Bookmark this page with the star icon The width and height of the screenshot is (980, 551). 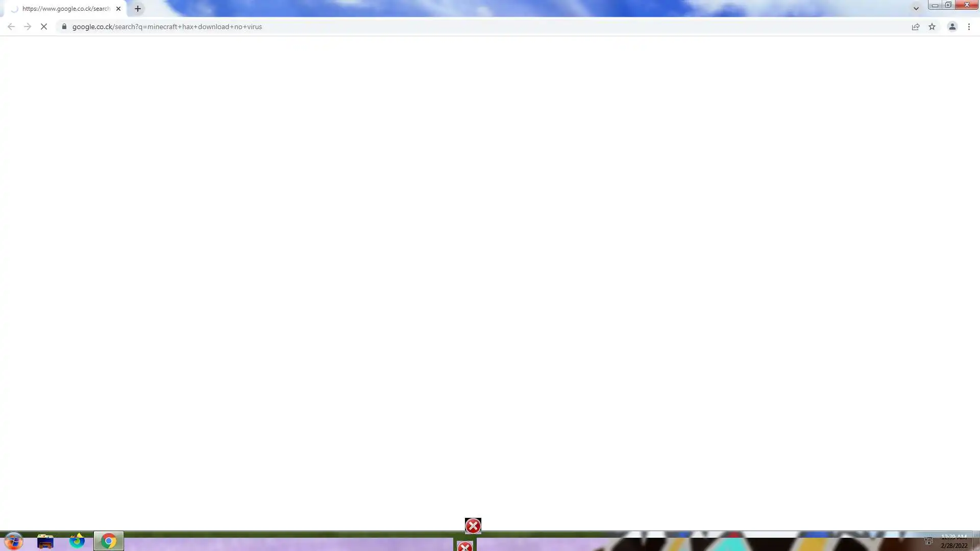[932, 27]
